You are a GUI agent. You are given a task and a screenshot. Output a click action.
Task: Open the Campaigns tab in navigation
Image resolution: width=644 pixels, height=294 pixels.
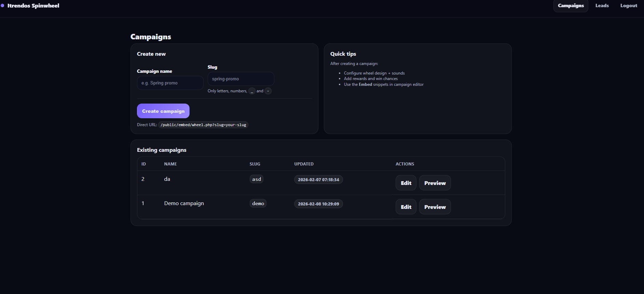(571, 6)
